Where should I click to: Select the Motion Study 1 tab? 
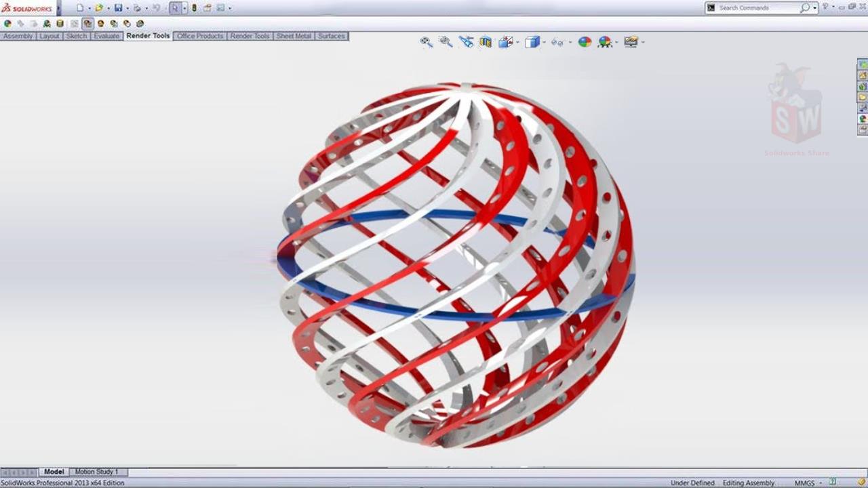point(96,472)
